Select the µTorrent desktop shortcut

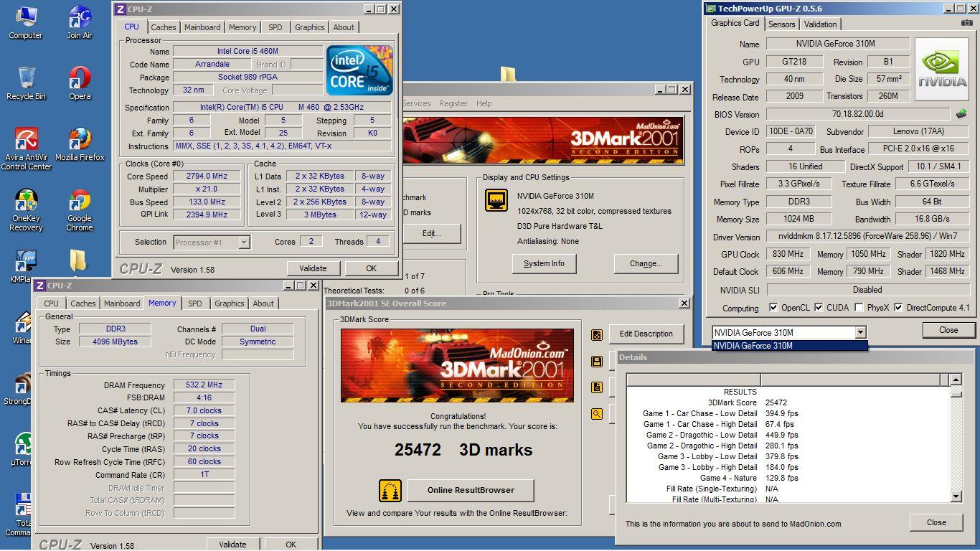[20, 451]
